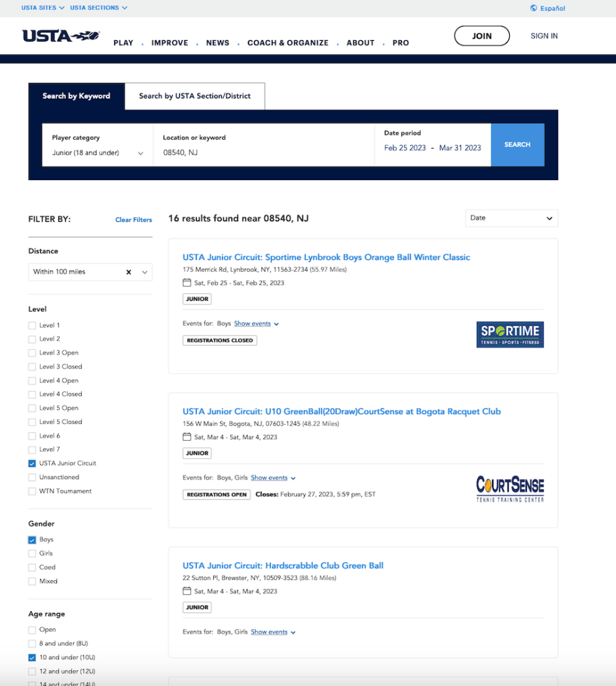This screenshot has width=616, height=686.
Task: Click the Clear Filters link
Action: click(133, 220)
